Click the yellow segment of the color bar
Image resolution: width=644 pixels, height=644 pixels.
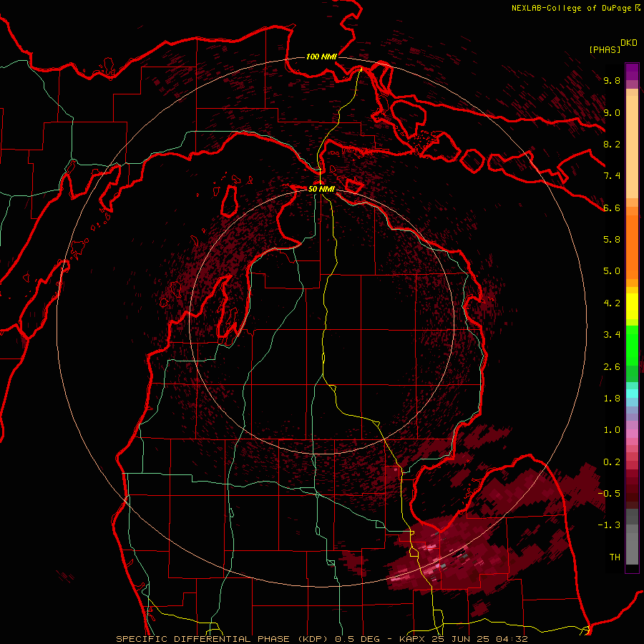(632, 306)
